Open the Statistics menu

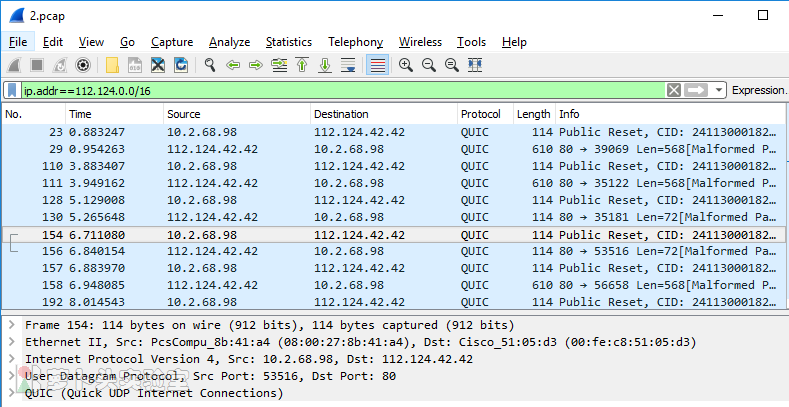289,42
